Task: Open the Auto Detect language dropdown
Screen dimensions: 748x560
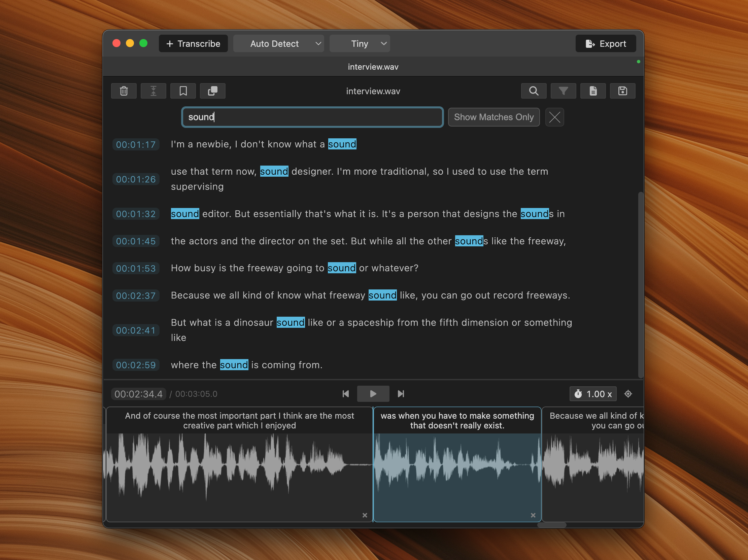Action: tap(279, 44)
